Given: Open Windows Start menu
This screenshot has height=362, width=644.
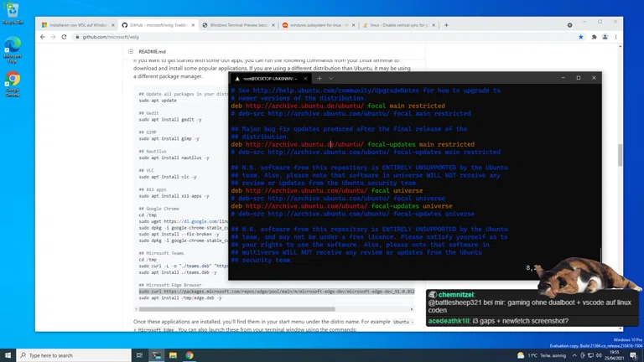Looking at the screenshot, I should point(8,355).
